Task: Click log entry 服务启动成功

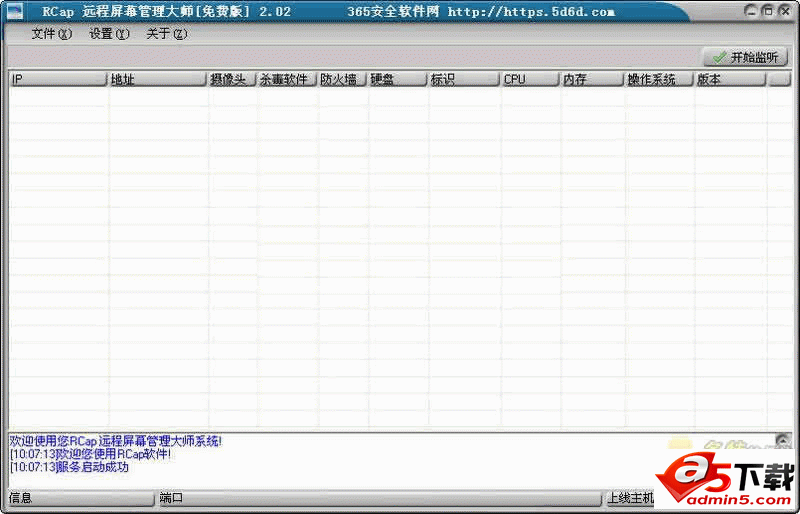Action: (69, 467)
